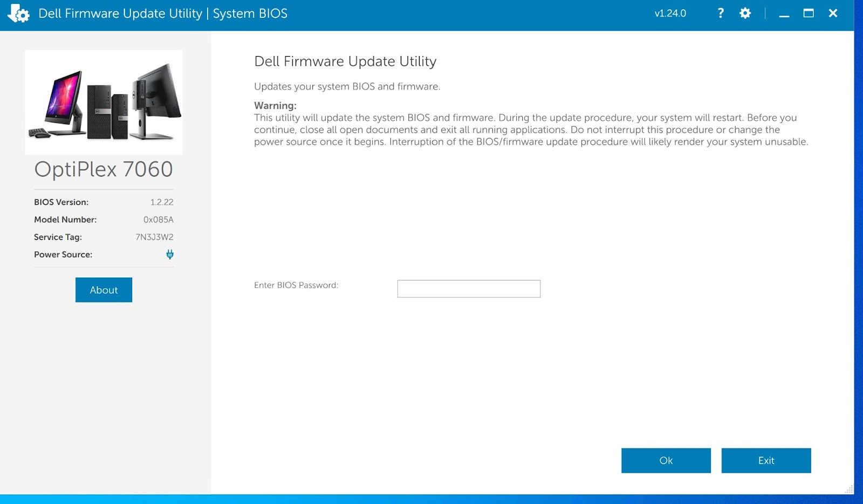Close the Dell Firmware Update Utility
This screenshot has width=863, height=504.
pos(833,13)
